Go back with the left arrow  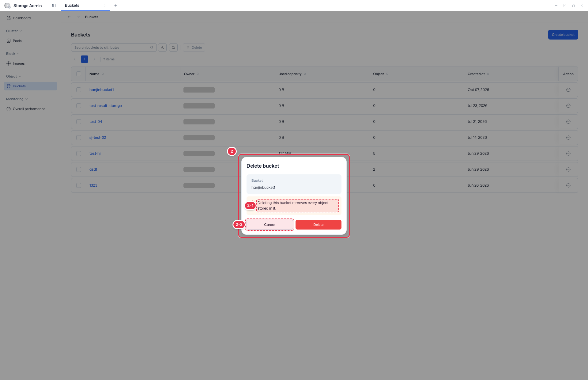(69, 17)
